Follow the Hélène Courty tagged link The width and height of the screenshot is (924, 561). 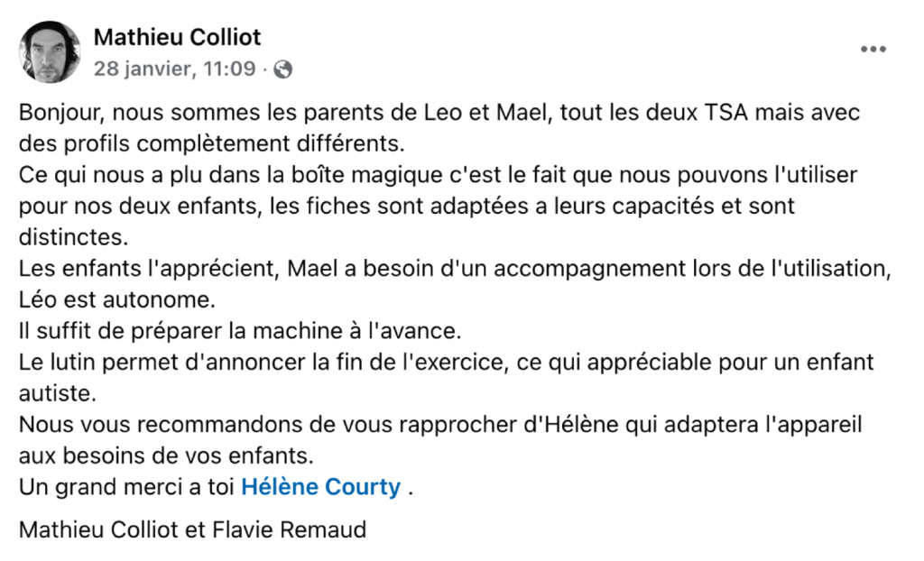[x=320, y=487]
